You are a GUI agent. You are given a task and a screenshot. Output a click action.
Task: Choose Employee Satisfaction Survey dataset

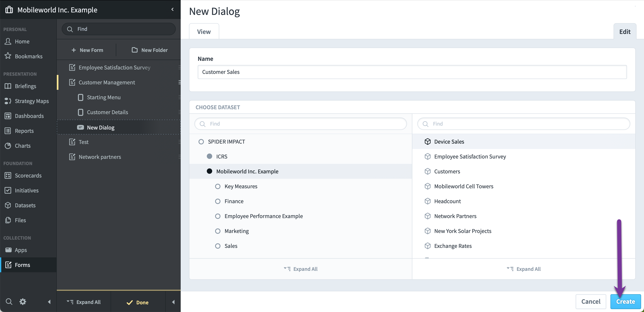click(523, 156)
